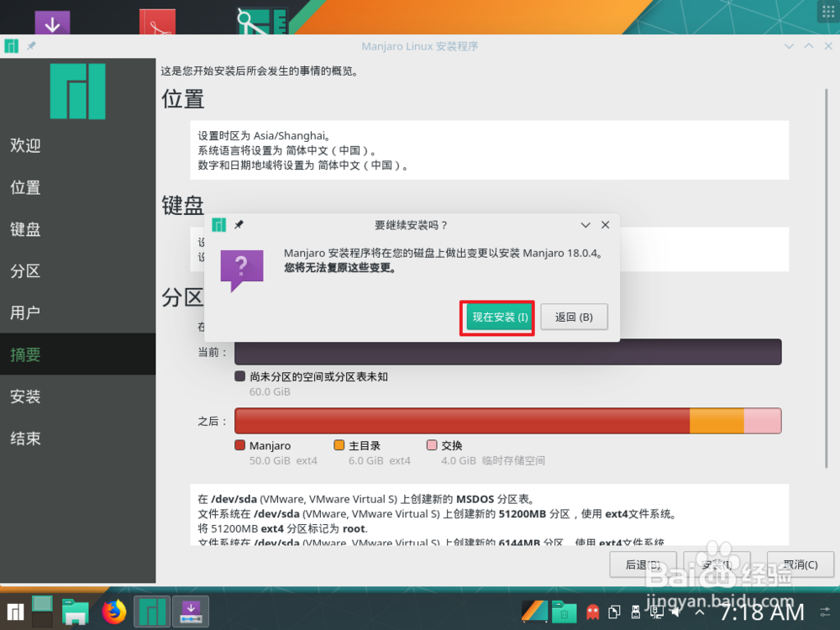
Task: Open the clipboard tray icon
Action: tap(615, 612)
